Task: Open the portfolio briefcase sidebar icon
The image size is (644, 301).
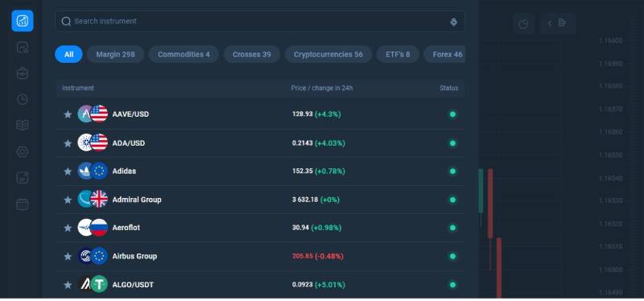Action: pos(23,73)
